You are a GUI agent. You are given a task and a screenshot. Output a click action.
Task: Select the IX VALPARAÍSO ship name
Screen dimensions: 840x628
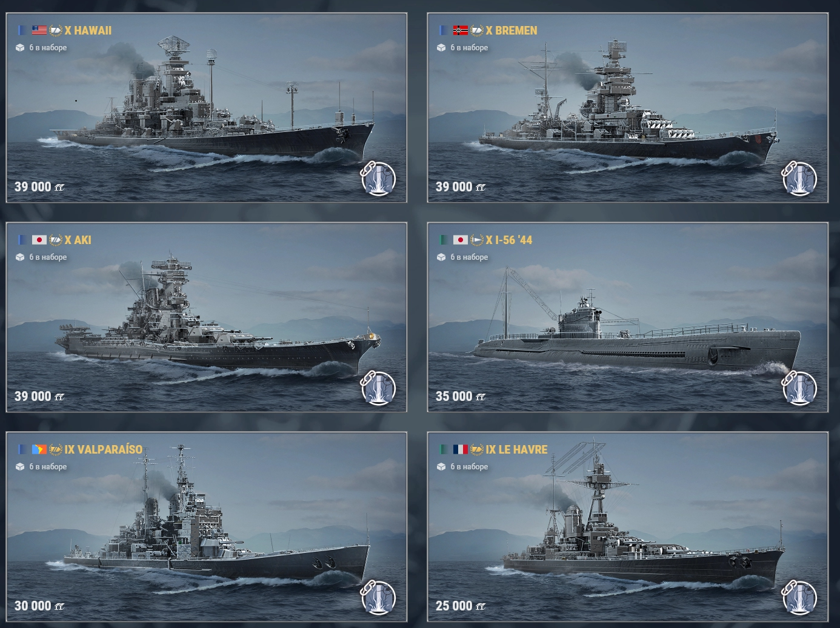[x=104, y=449]
